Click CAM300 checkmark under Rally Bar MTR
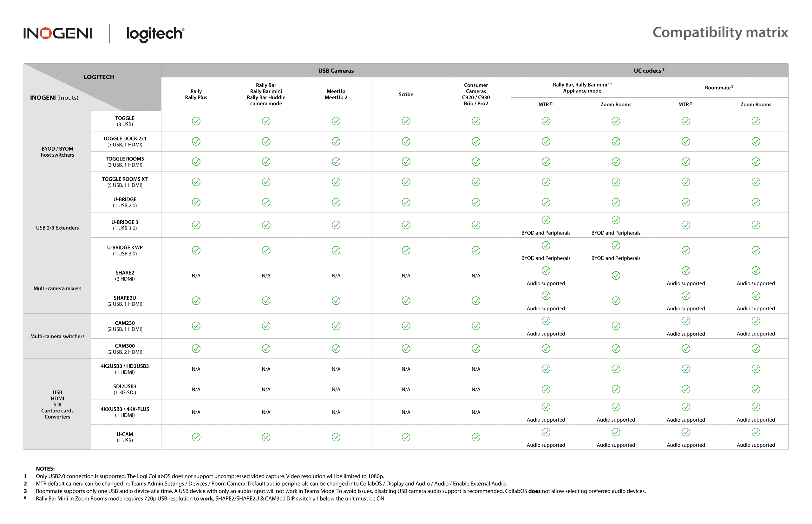The width and height of the screenshot is (812, 524). [546, 348]
